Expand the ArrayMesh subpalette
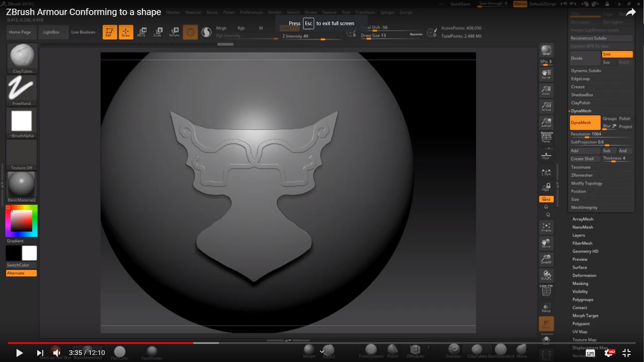This screenshot has height=362, width=644. pyautogui.click(x=583, y=219)
